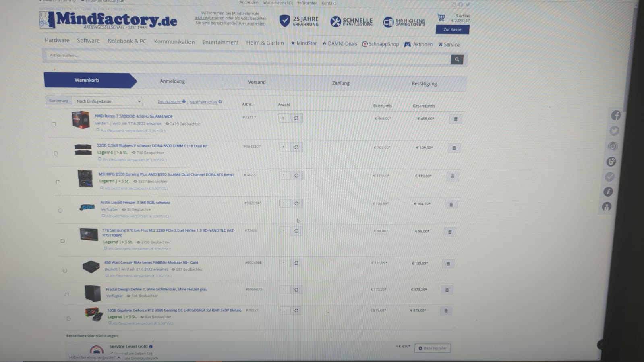Open the Hardware menu
The image size is (644, 362).
click(x=57, y=40)
